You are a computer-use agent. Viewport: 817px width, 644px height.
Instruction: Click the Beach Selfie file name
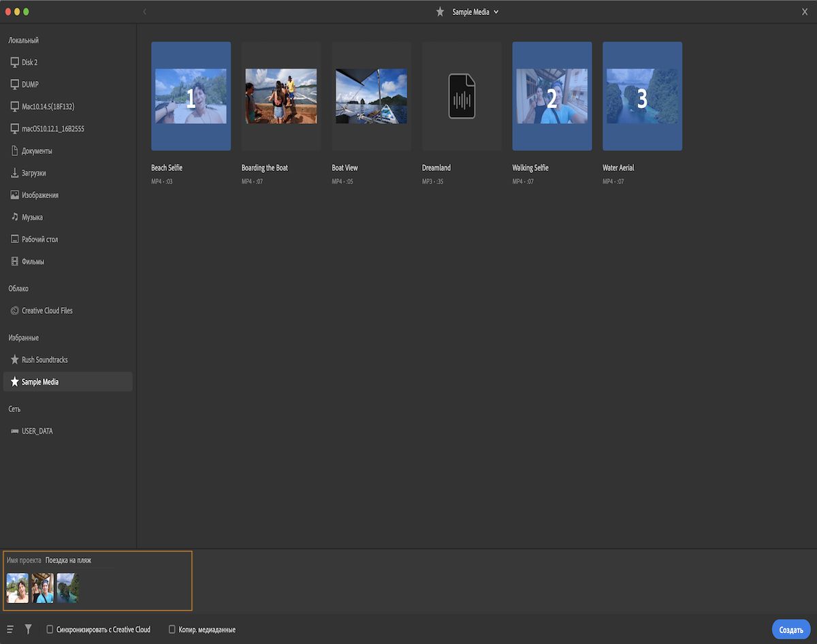pos(167,167)
